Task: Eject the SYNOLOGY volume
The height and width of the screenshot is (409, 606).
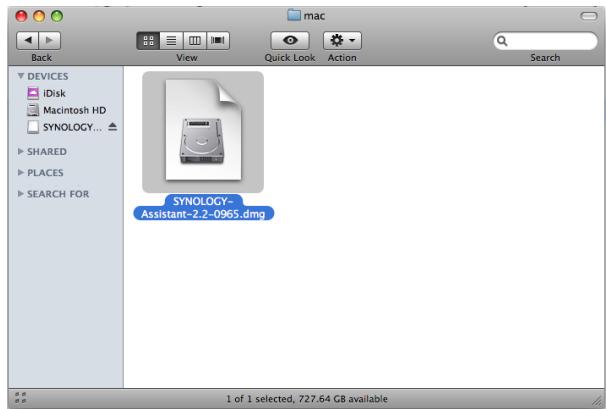Action: 112,126
